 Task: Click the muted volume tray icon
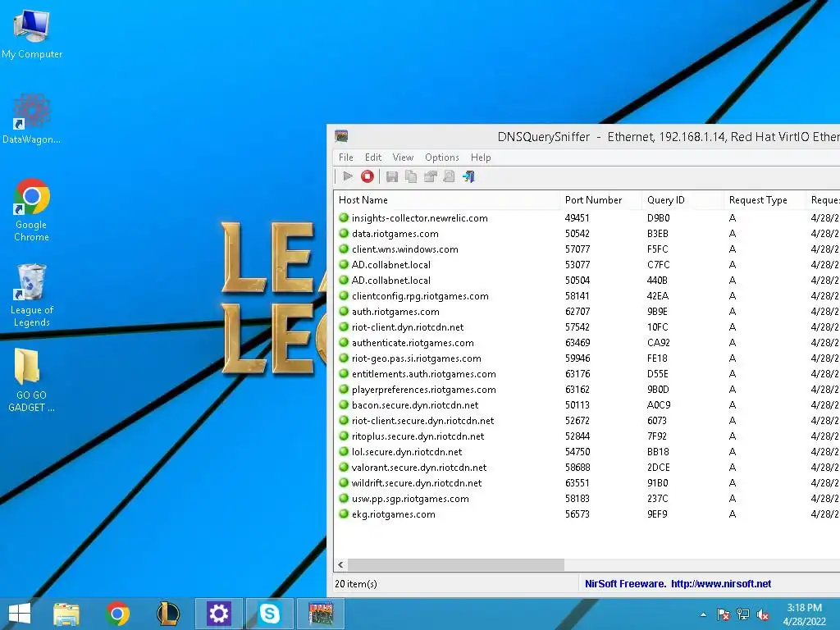click(763, 614)
